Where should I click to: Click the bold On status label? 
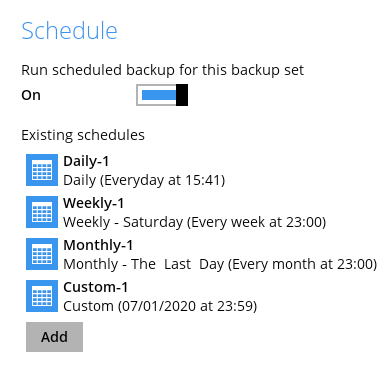pyautogui.click(x=31, y=95)
